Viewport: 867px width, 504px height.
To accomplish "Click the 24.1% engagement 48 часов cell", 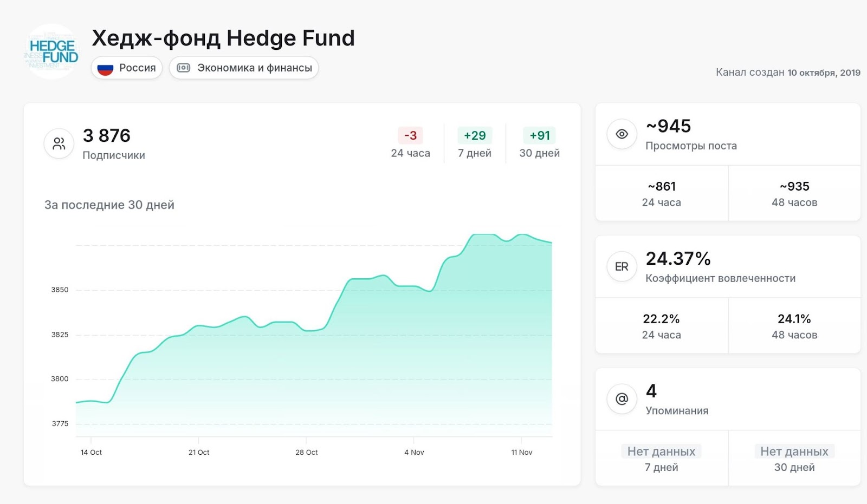I will coord(794,326).
